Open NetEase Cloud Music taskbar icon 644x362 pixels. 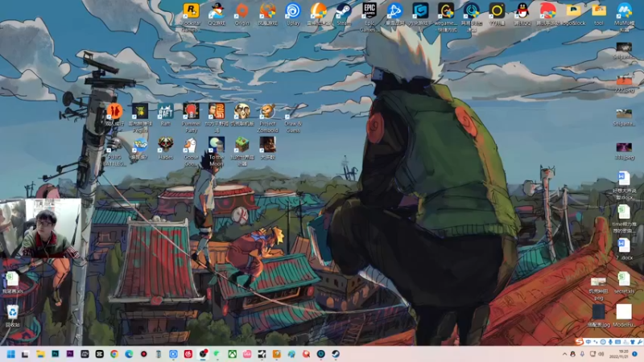point(188,354)
